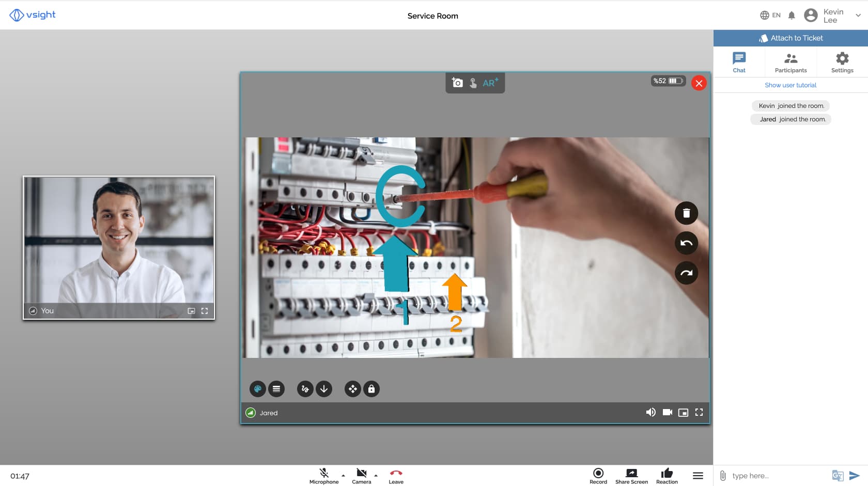Delete annotations using the trash icon
The width and height of the screenshot is (868, 486).
click(686, 213)
